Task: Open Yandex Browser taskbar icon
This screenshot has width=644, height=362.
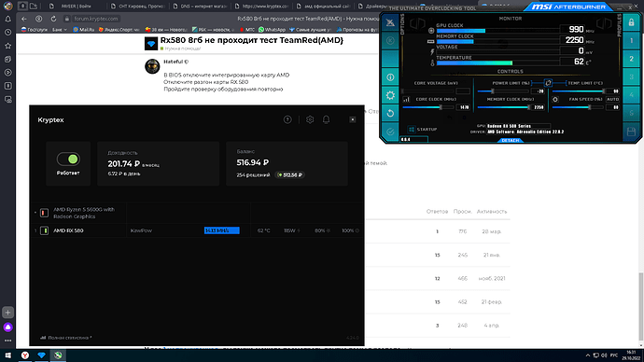Action: [25, 355]
